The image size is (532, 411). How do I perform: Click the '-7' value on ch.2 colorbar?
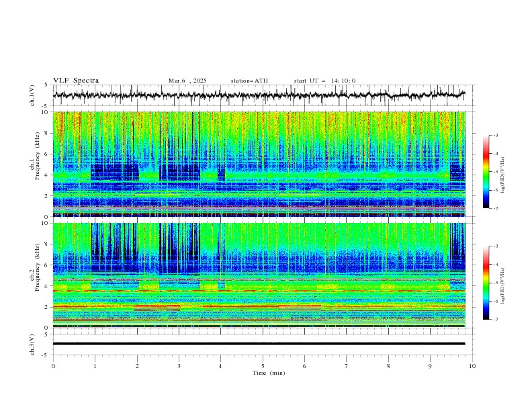click(495, 320)
